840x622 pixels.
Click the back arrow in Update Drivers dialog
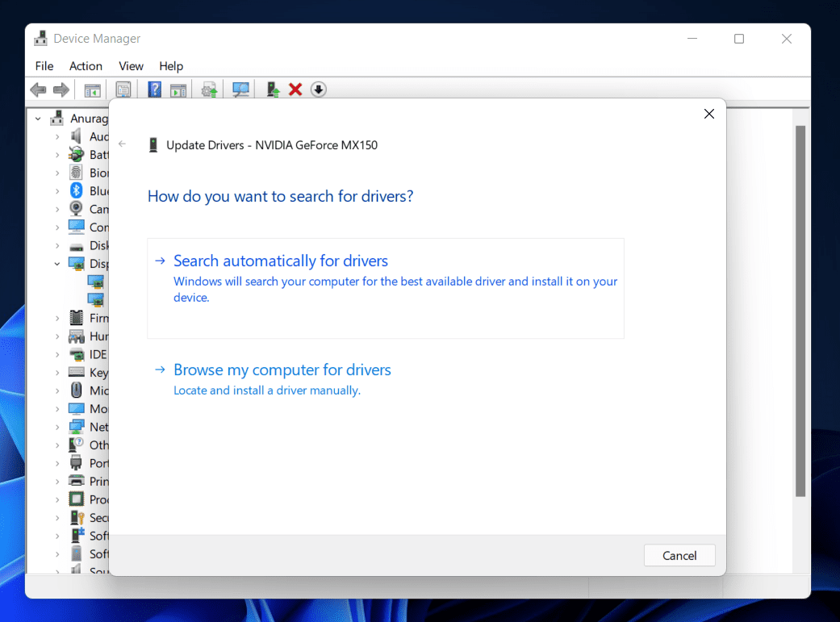(x=122, y=144)
